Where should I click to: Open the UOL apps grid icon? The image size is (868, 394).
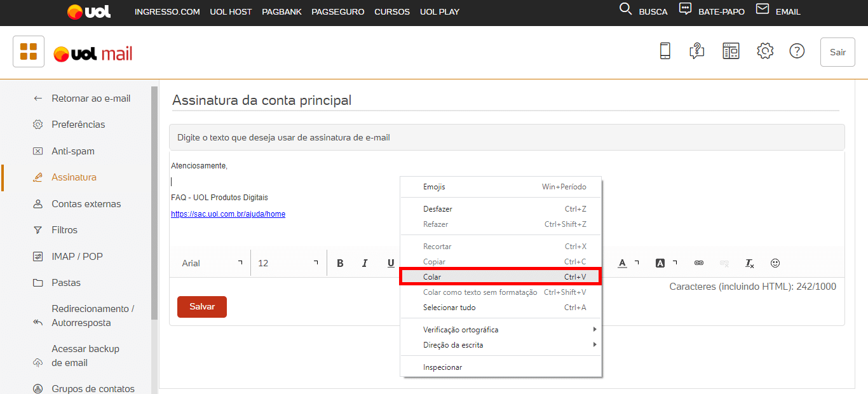click(29, 51)
